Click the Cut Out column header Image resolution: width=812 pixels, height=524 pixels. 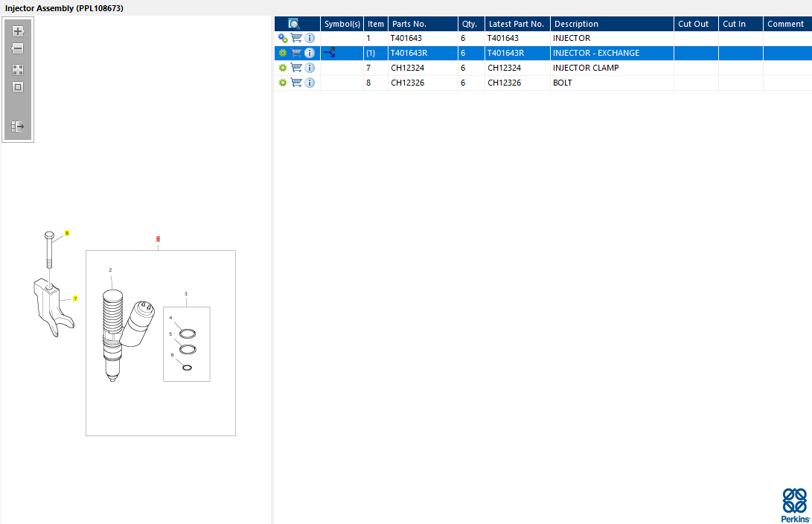(696, 24)
